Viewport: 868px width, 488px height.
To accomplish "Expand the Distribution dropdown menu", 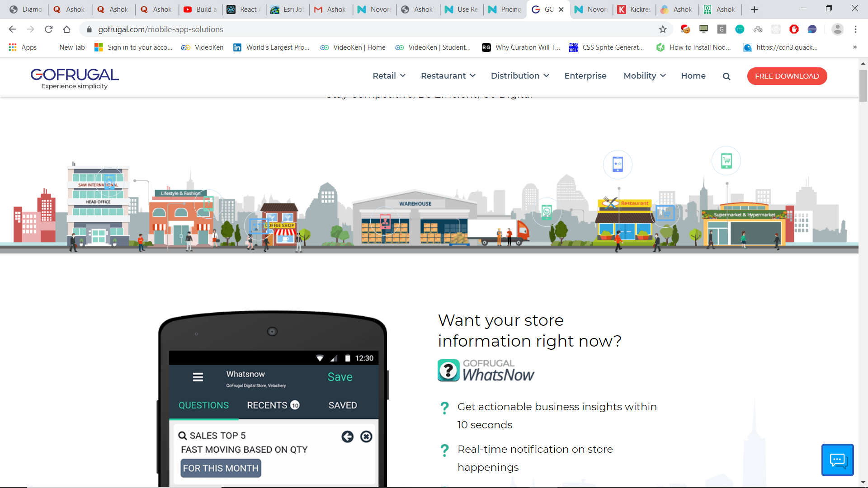I will point(520,76).
